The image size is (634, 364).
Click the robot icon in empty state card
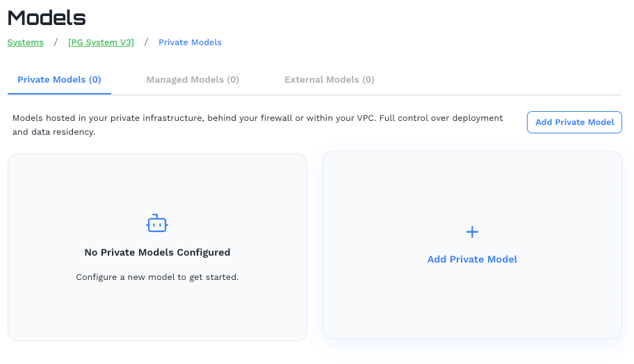[x=157, y=224]
